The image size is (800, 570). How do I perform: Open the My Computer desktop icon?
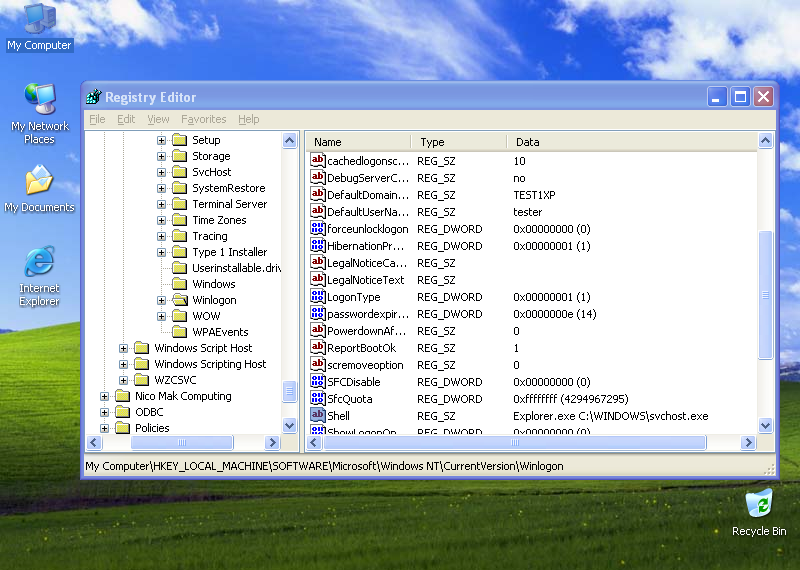coord(40,26)
